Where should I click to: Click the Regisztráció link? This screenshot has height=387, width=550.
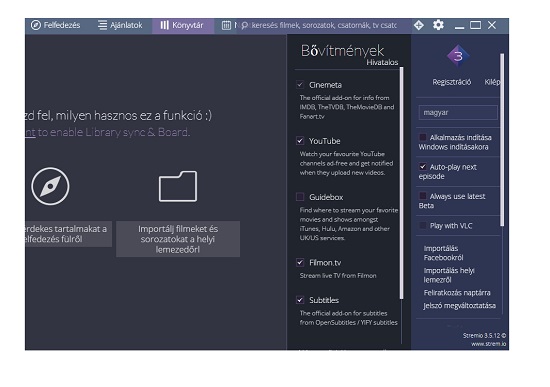[451, 82]
